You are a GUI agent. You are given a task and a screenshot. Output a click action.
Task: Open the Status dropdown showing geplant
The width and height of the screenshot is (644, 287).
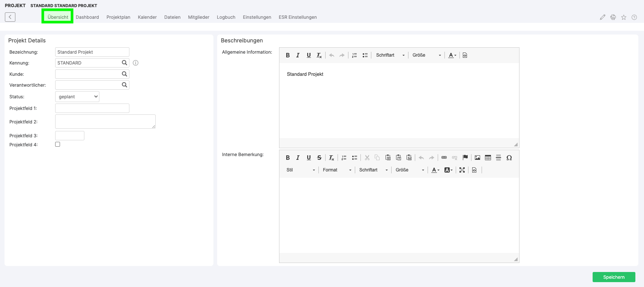tap(77, 97)
